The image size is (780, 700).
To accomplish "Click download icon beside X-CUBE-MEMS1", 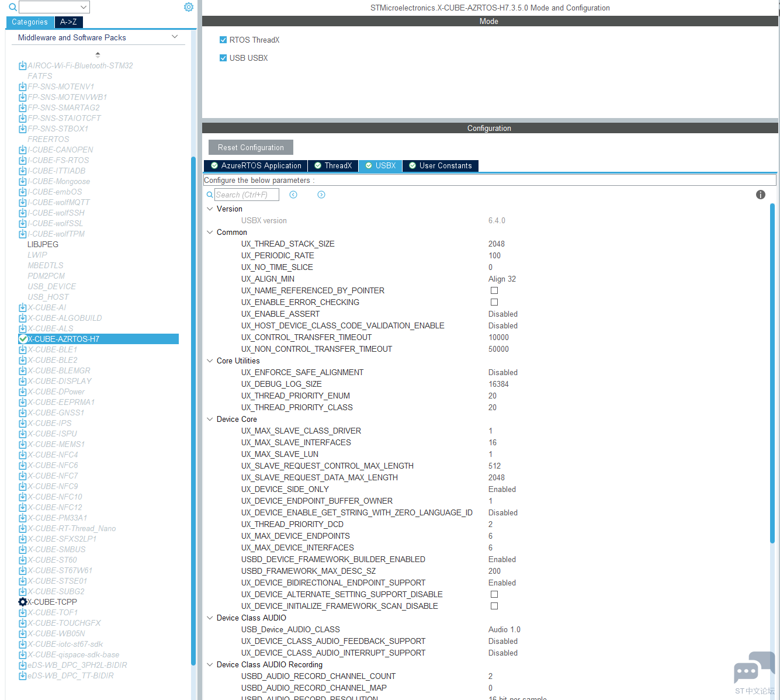I will pyautogui.click(x=22, y=444).
